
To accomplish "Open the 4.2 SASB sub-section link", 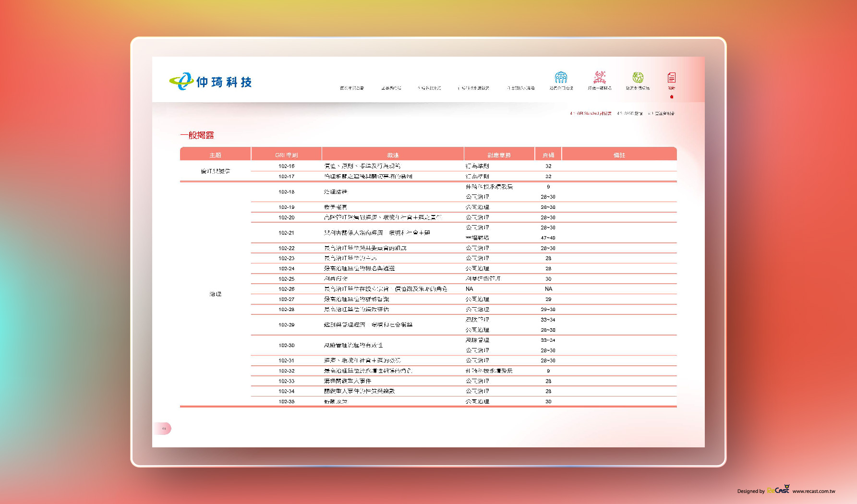I will 629,114.
